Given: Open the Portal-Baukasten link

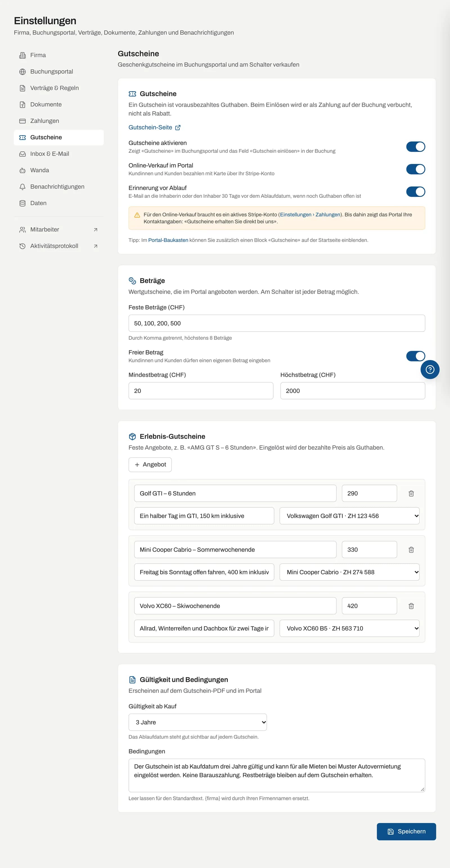Looking at the screenshot, I should pos(168,240).
